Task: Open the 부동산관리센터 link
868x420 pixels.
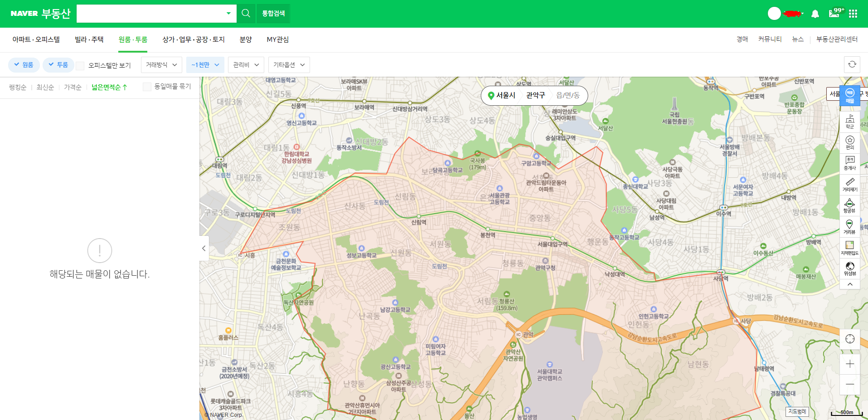Action: pos(837,39)
